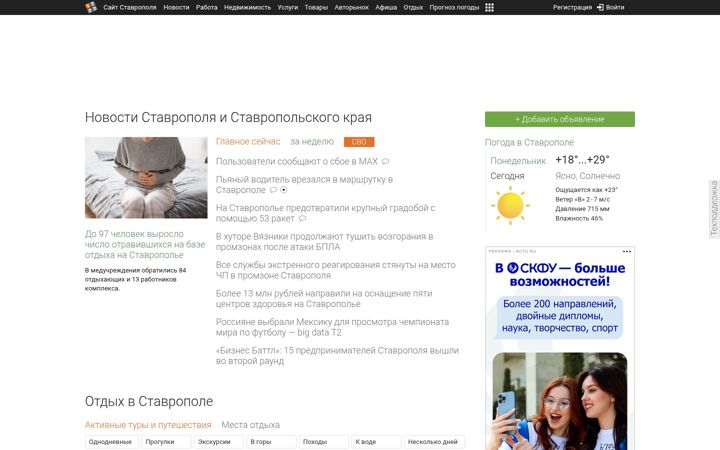Select the Главное сейчас news tab

point(248,141)
